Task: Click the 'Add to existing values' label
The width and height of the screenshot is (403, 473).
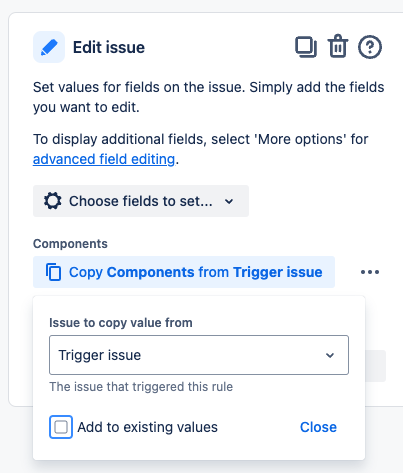Action: (x=147, y=427)
